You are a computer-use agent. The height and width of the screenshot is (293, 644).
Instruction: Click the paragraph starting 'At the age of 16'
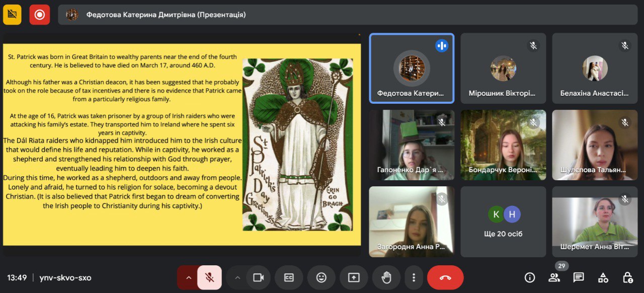[x=122, y=124]
